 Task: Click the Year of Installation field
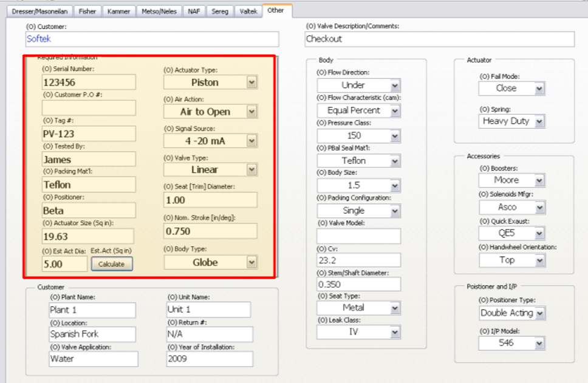209,359
